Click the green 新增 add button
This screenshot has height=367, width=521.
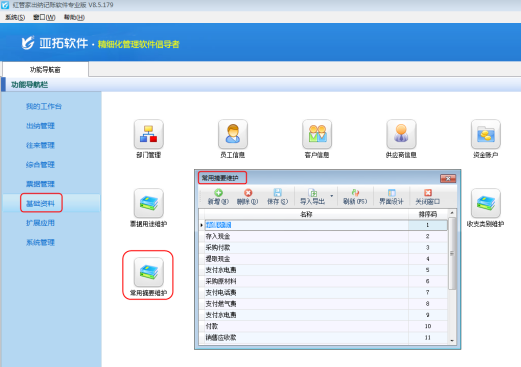218,197
